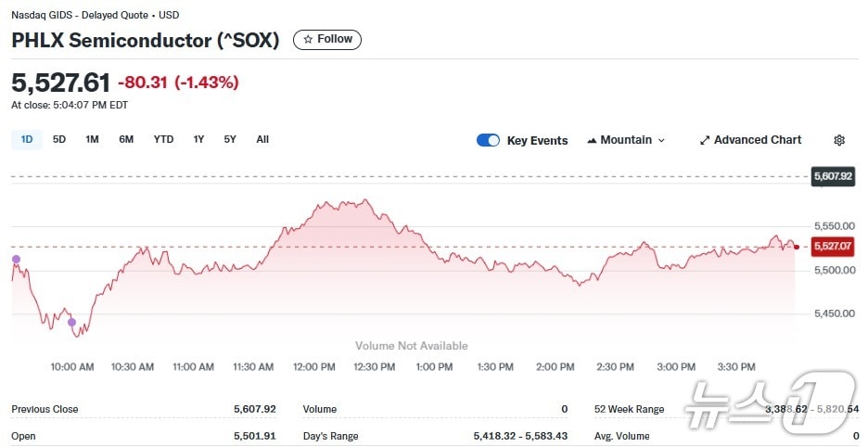This screenshot has height=447, width=868.
Task: Show the 5Y chart range
Action: point(230,139)
